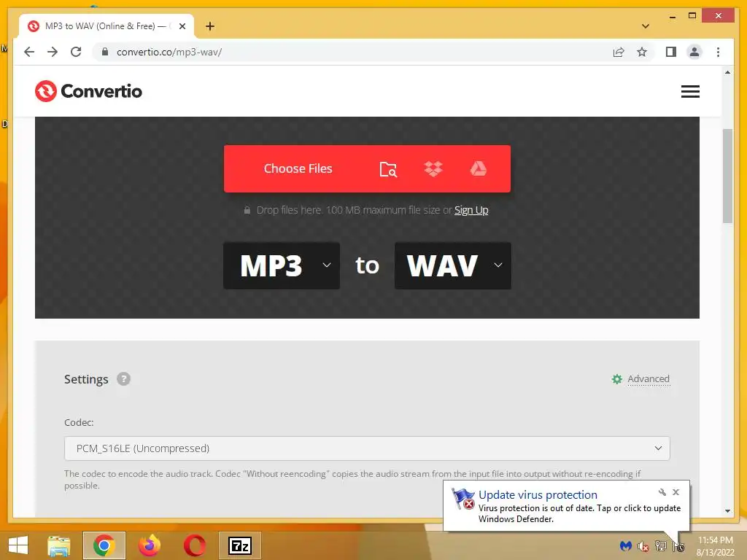Close the MP3 to WAV tab
The width and height of the screenshot is (747, 560).
(x=182, y=26)
